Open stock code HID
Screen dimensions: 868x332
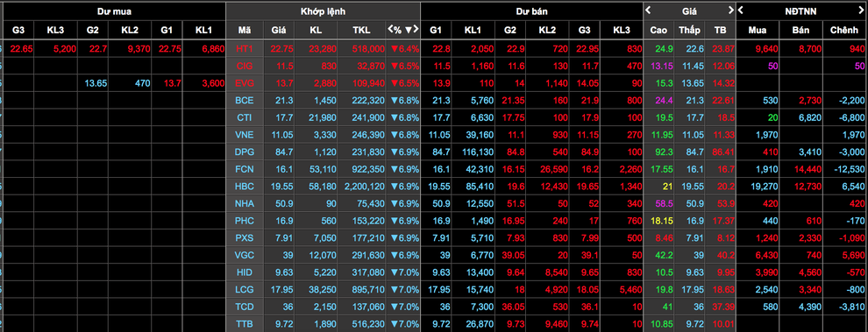[244, 272]
